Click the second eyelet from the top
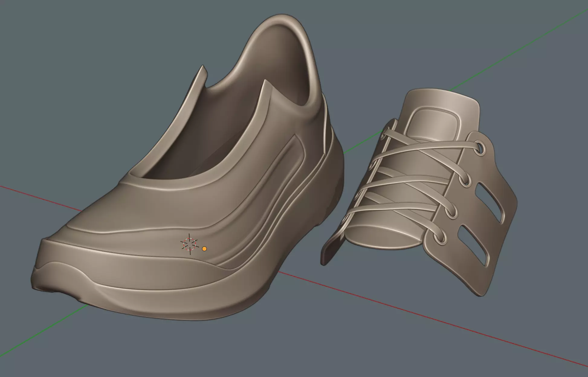Viewport: 588px width, 377px height. [x=466, y=180]
